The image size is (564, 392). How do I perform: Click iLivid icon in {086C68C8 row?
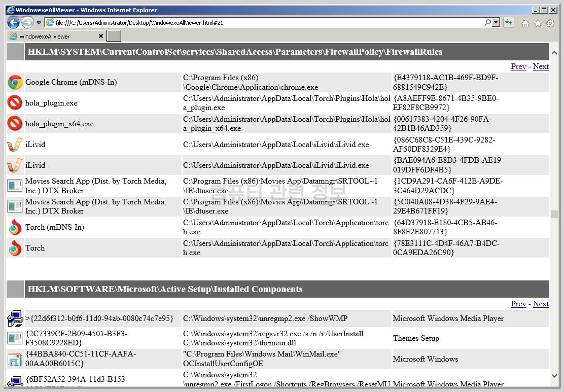point(15,145)
